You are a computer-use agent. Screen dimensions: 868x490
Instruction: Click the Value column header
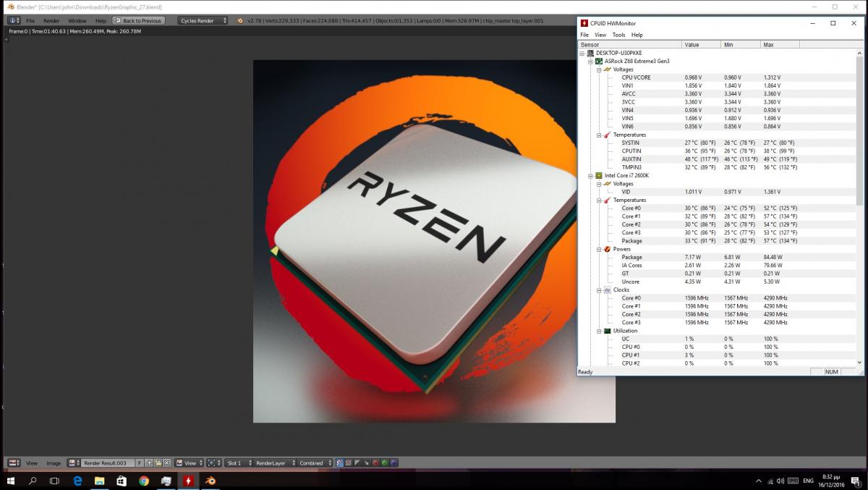pos(701,45)
